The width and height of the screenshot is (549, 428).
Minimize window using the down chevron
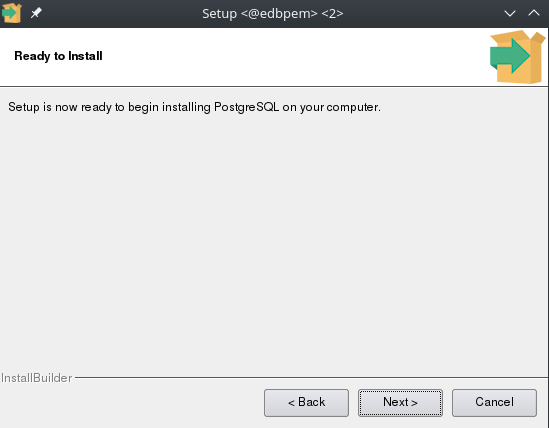(509, 14)
